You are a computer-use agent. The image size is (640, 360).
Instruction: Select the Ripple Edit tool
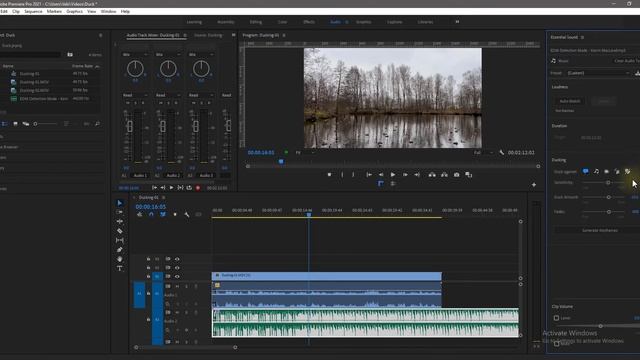pos(120,221)
